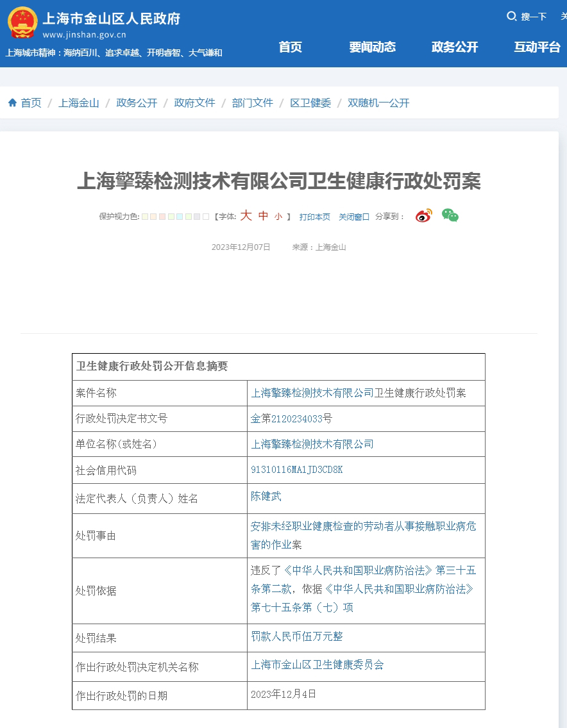The image size is (567, 728).
Task: Click the www.jinshan.gov.cn site URL
Action: coord(84,35)
